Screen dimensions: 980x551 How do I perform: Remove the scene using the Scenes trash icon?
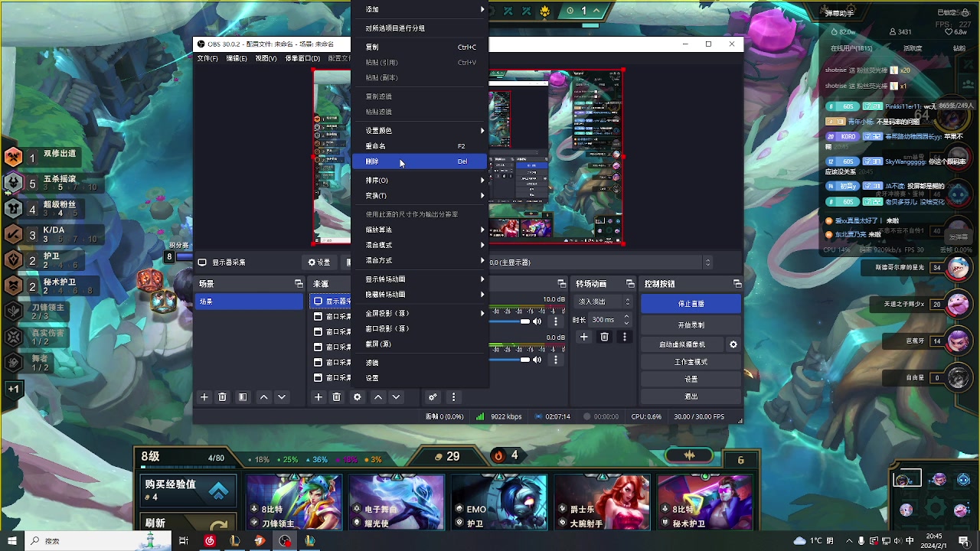tap(223, 397)
